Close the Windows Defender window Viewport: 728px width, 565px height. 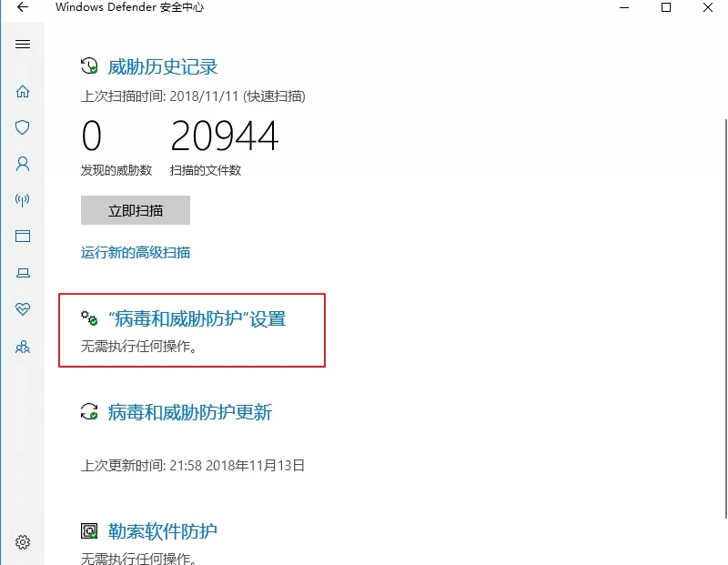[708, 7]
